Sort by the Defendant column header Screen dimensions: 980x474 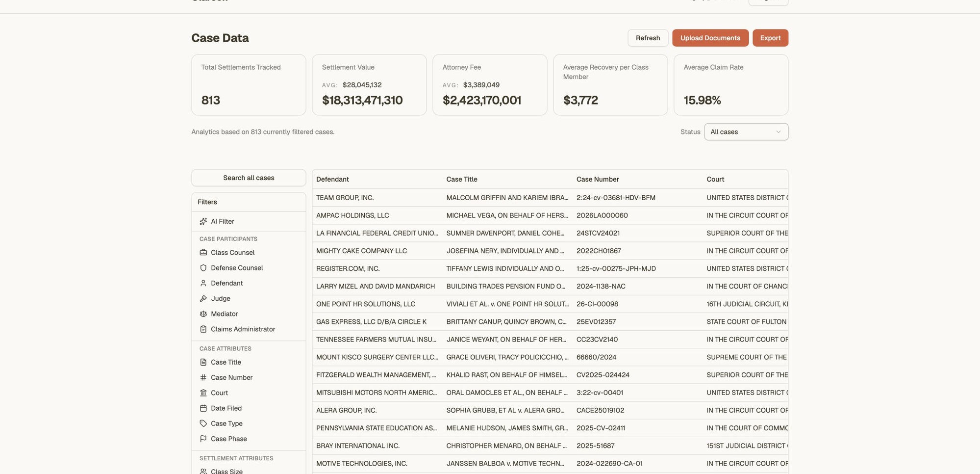click(332, 180)
